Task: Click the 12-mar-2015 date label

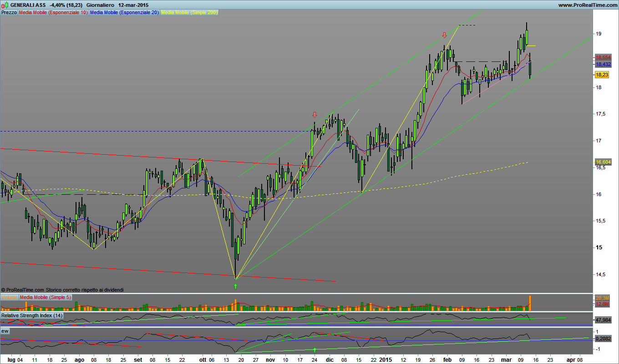Action: [x=133, y=5]
